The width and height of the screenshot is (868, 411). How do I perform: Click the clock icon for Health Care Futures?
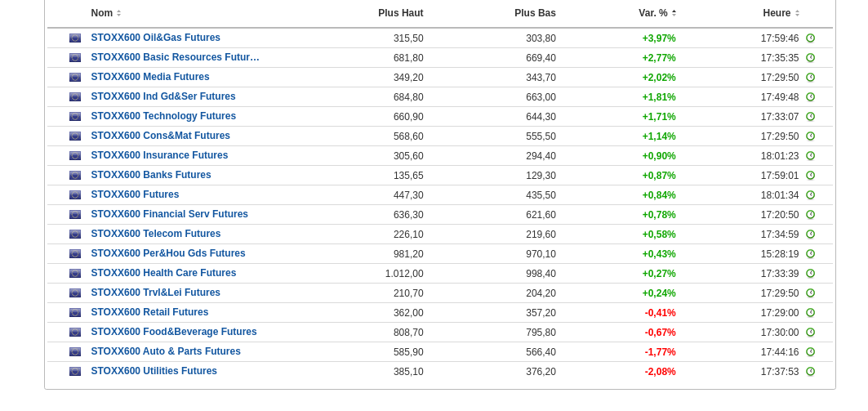810,274
